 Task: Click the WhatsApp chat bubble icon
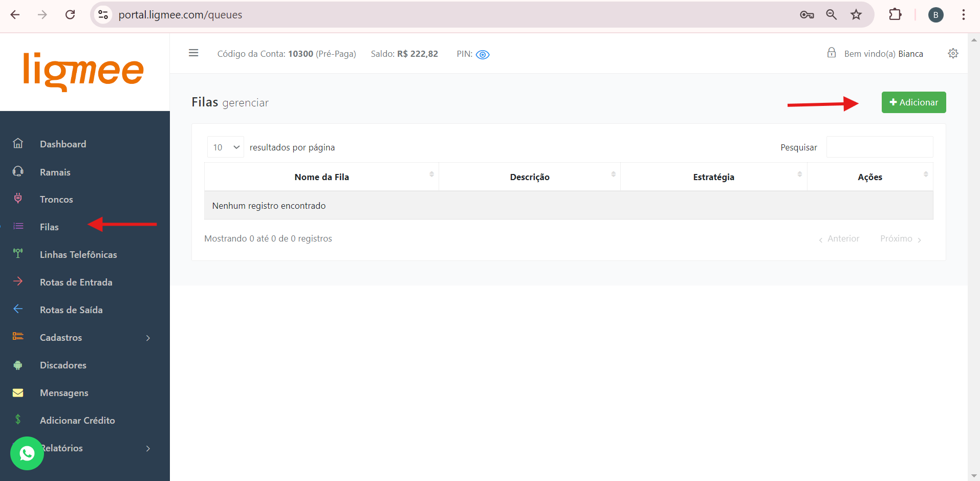click(27, 453)
